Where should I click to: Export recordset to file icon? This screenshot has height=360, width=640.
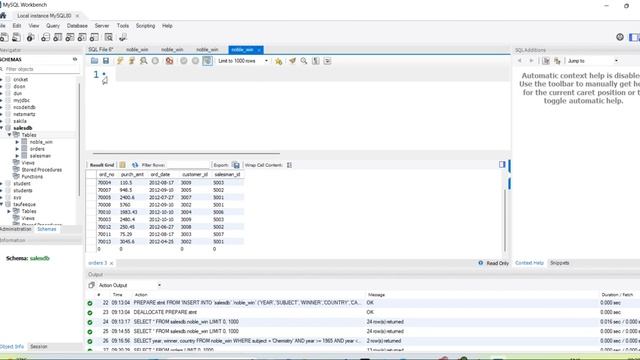pos(236,165)
